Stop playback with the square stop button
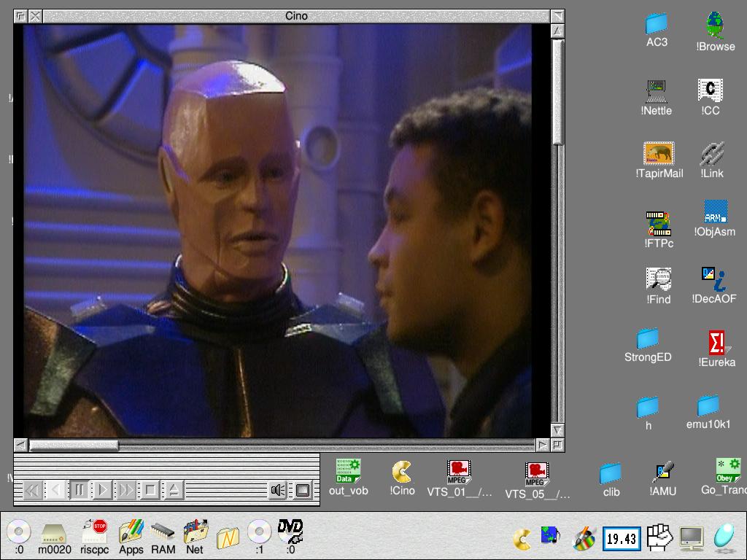Viewport: 747px width, 560px height. (x=150, y=489)
